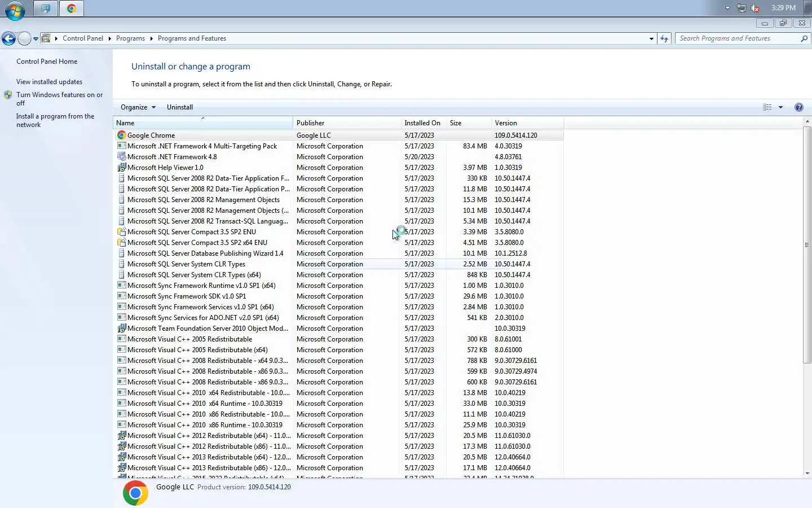Click the Control Panel taskbar button
812x508 pixels.
(x=45, y=8)
